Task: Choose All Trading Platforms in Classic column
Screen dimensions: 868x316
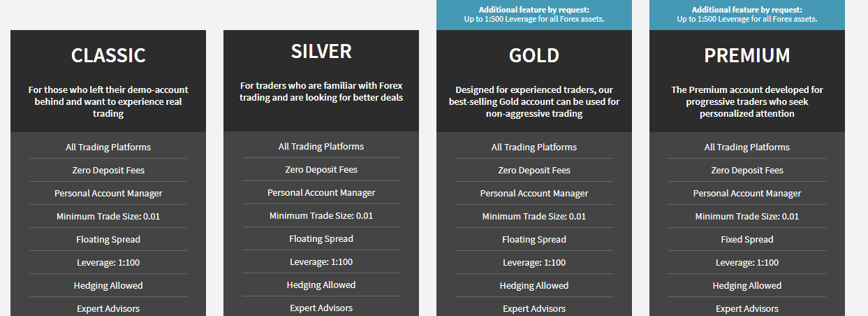Action: click(108, 147)
